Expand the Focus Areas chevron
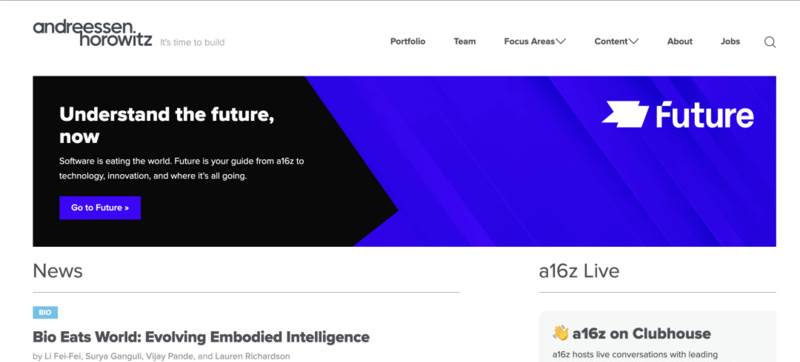The image size is (800, 362). [561, 42]
